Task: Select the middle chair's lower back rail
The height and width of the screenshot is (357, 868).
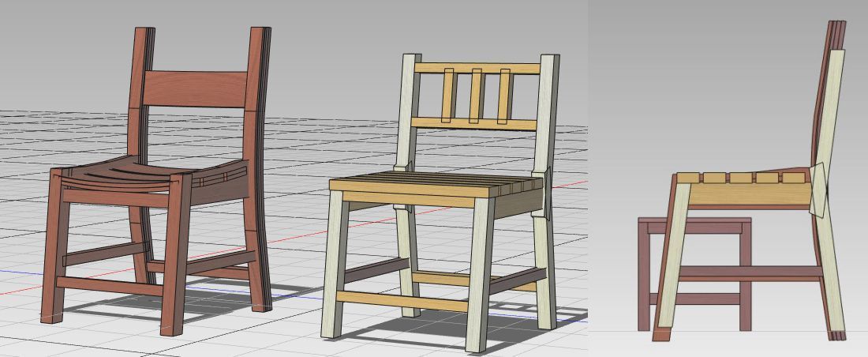Action: [x=473, y=124]
